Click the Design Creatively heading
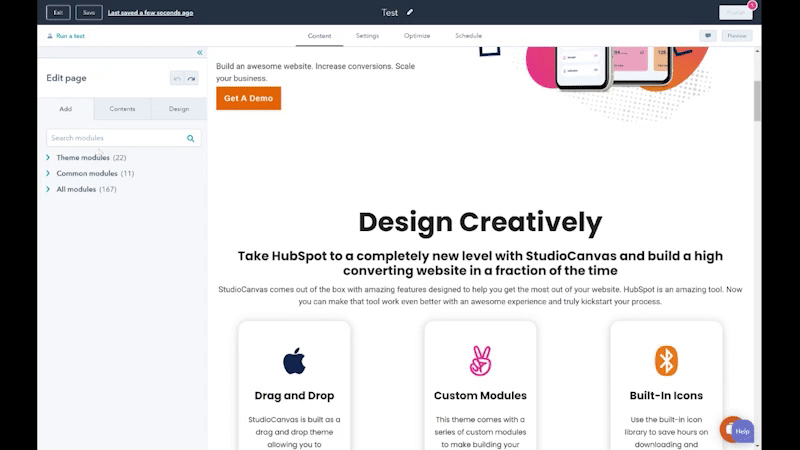This screenshot has height=450, width=800. click(x=480, y=222)
